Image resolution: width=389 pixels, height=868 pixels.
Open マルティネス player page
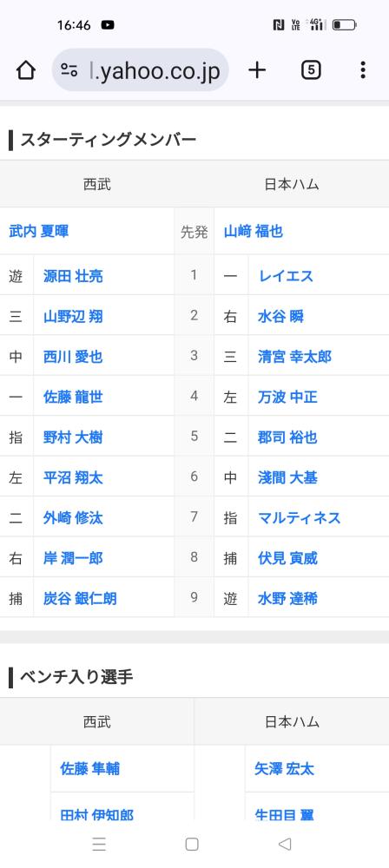(x=300, y=517)
